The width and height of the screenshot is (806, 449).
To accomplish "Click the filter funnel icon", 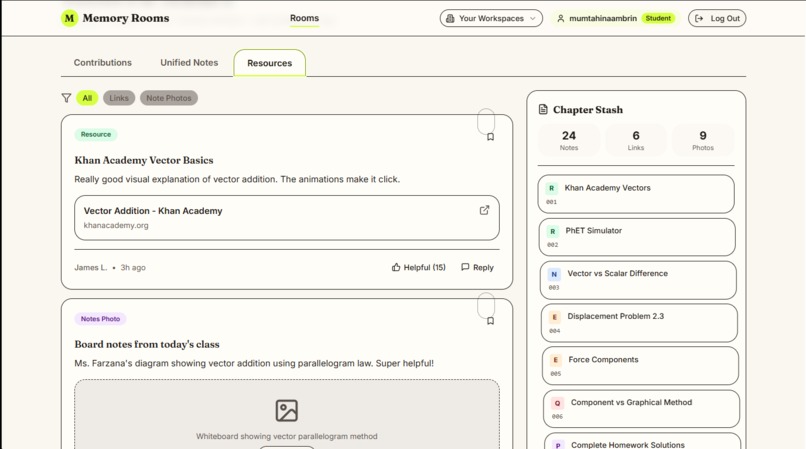I will point(66,98).
